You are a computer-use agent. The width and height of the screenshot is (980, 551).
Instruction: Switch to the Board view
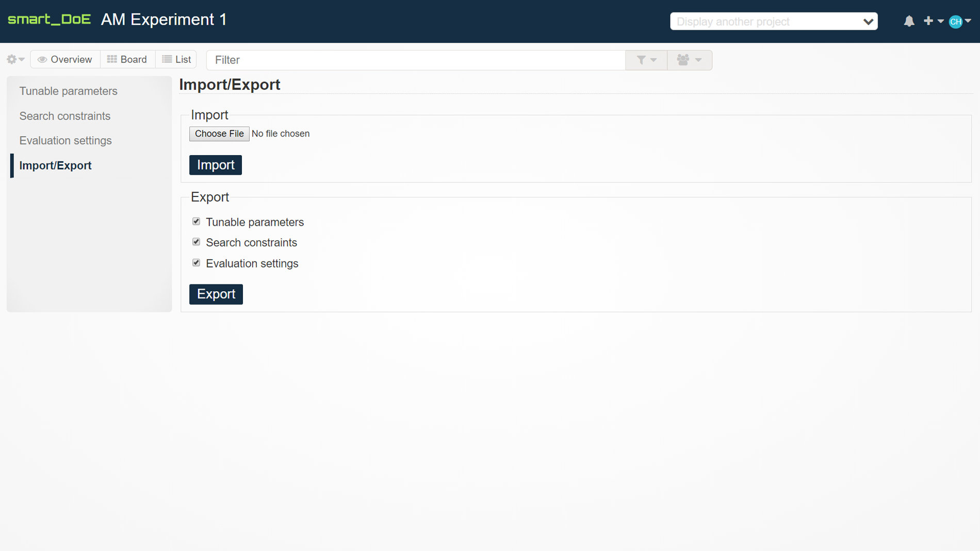click(x=127, y=59)
